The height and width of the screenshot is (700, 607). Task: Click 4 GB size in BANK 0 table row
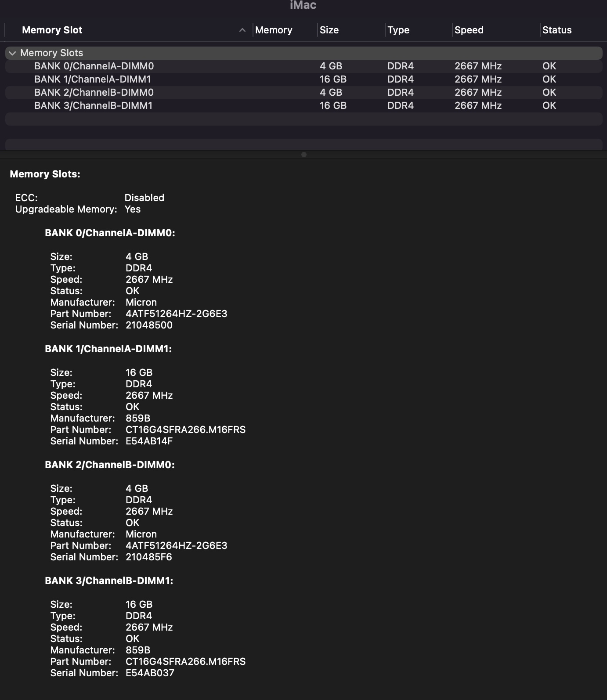pos(331,66)
